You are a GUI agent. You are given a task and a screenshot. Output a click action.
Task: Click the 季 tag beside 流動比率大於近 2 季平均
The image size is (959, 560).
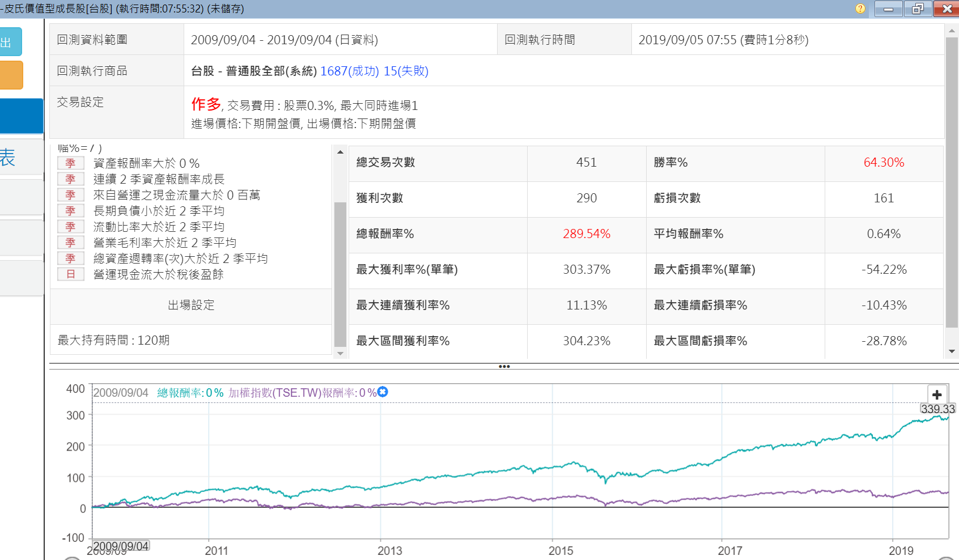pyautogui.click(x=71, y=227)
